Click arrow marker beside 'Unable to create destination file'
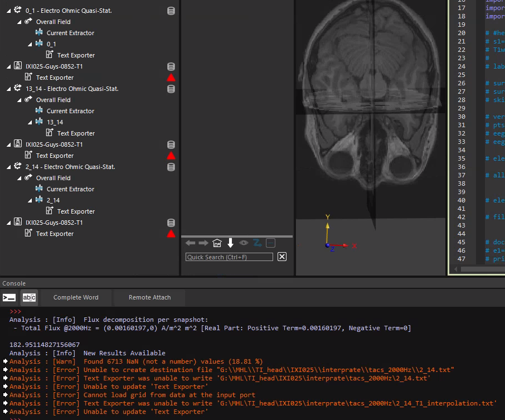505x420 pixels. 5,369
